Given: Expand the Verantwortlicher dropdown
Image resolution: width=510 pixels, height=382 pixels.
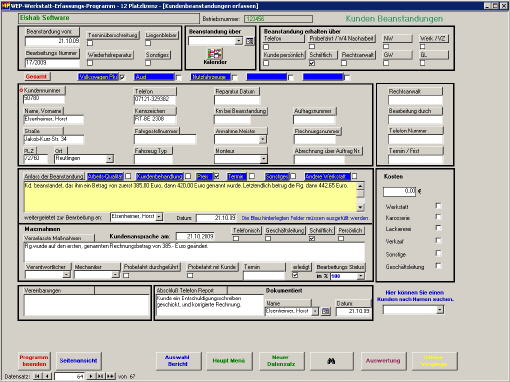Looking at the screenshot, I should point(66,275).
